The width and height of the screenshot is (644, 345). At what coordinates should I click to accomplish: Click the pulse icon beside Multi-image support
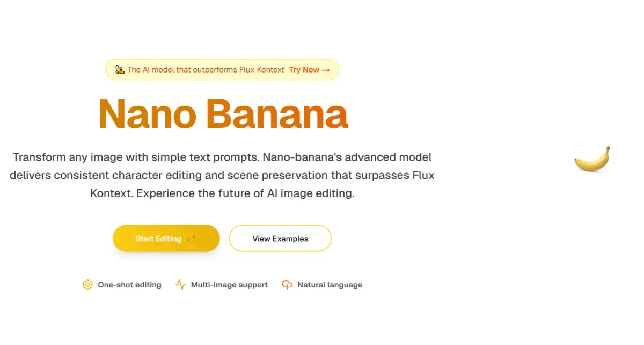[181, 285]
